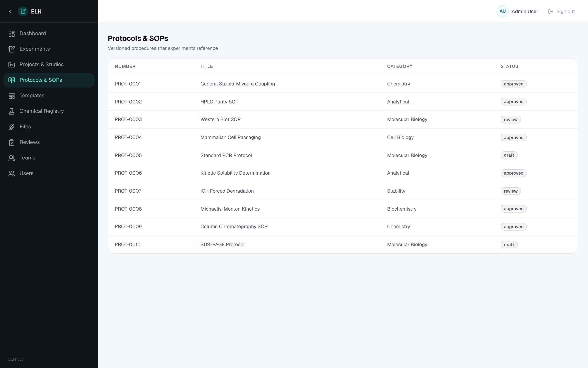Click the Reviews clipboard icon
This screenshot has width=588, height=368.
[x=12, y=142]
